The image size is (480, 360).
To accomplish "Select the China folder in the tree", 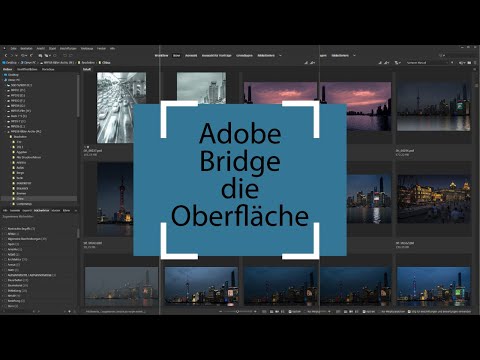I will [x=20, y=198].
